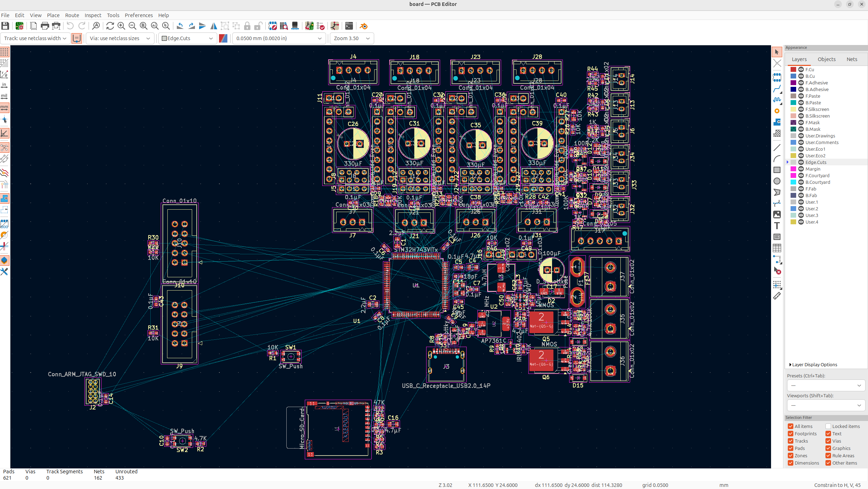Click the Save board icon
The height and width of the screenshot is (489, 868).
[x=5, y=26]
